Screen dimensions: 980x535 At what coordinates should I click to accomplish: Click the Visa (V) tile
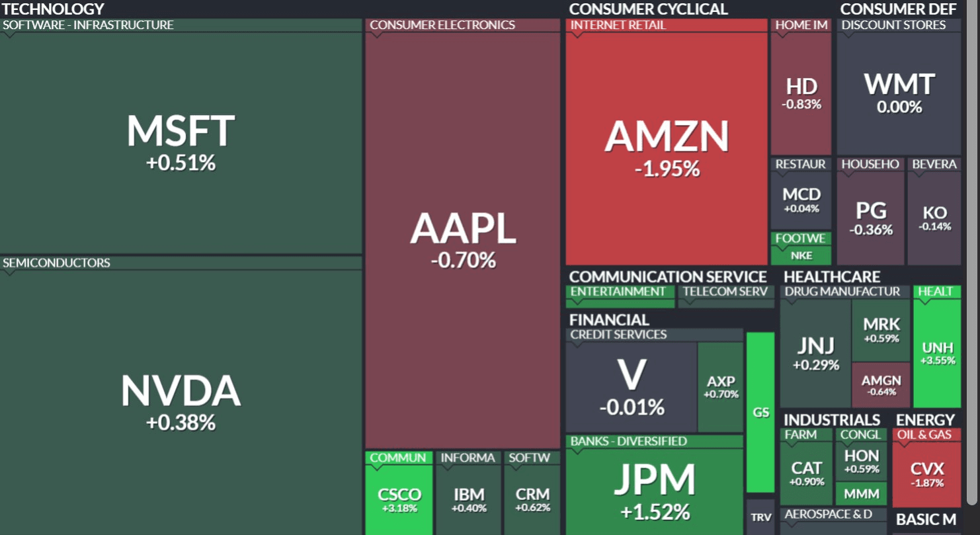[631, 387]
